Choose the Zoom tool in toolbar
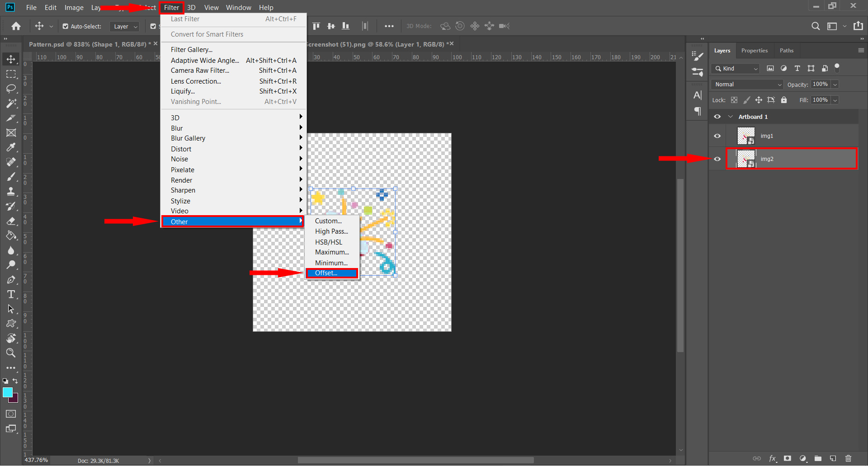868x466 pixels. pos(11,353)
